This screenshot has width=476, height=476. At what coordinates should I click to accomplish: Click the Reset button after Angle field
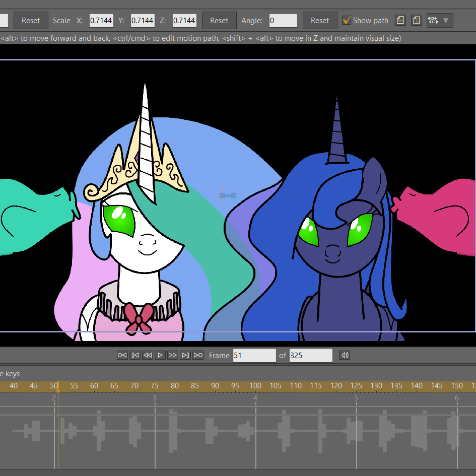(x=320, y=20)
